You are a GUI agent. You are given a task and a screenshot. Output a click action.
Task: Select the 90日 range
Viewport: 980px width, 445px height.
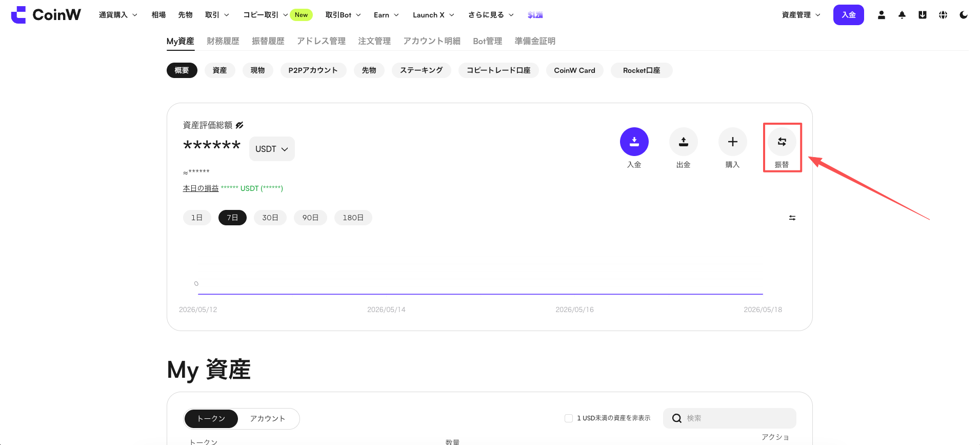tap(310, 218)
